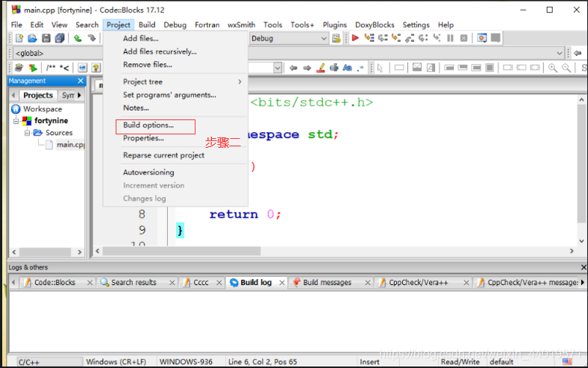588x368 pixels.
Task: Open the Debugging windows icon
Action: tap(482, 38)
